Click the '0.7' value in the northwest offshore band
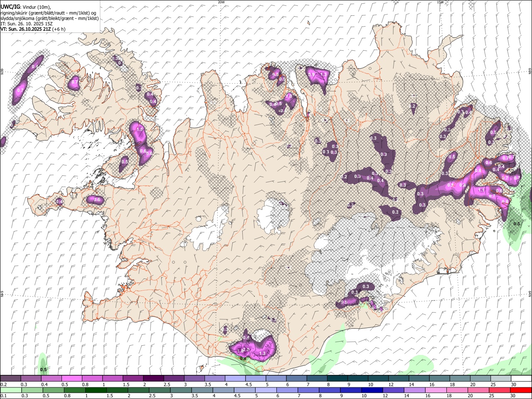532x399 pixels. [x=20, y=90]
